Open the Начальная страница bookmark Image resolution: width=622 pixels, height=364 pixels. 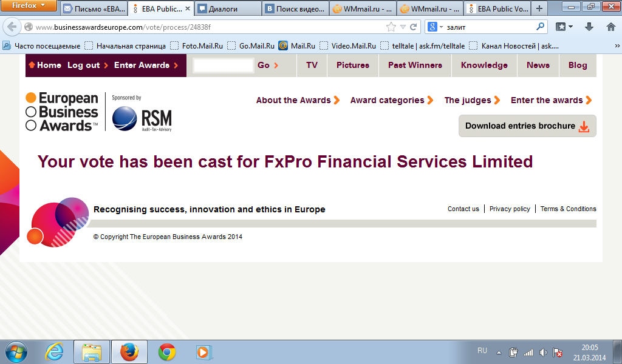tap(125, 46)
